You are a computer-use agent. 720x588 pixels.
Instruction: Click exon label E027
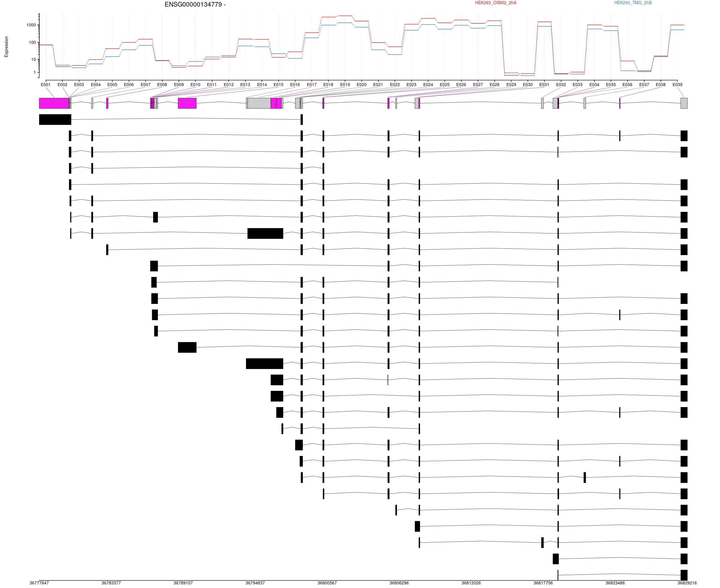[478, 85]
